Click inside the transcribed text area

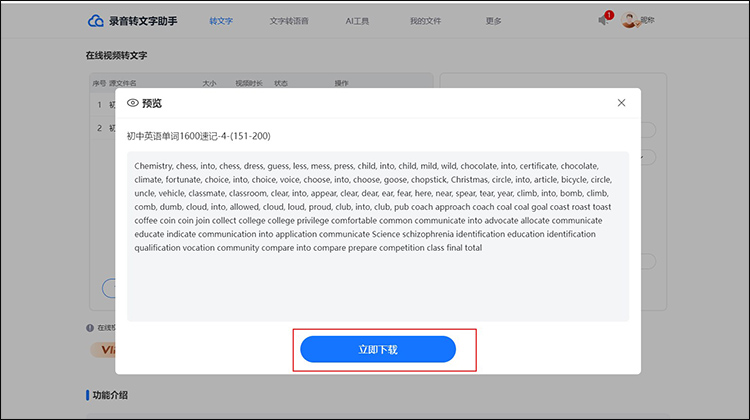point(378,236)
